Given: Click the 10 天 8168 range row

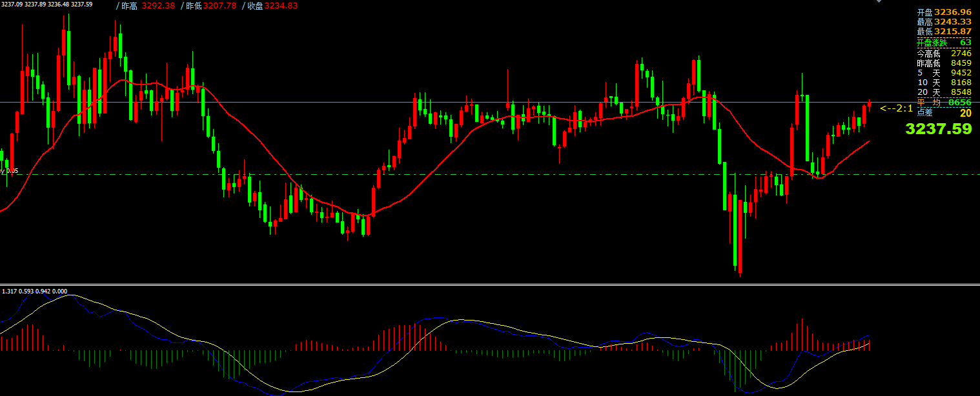Looking at the screenshot, I should click(x=943, y=83).
